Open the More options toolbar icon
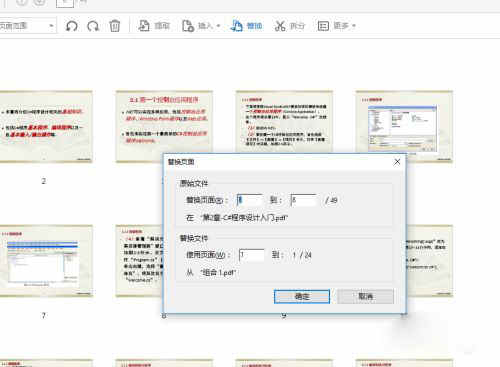Screen dimensions: 500x367 click(323, 26)
